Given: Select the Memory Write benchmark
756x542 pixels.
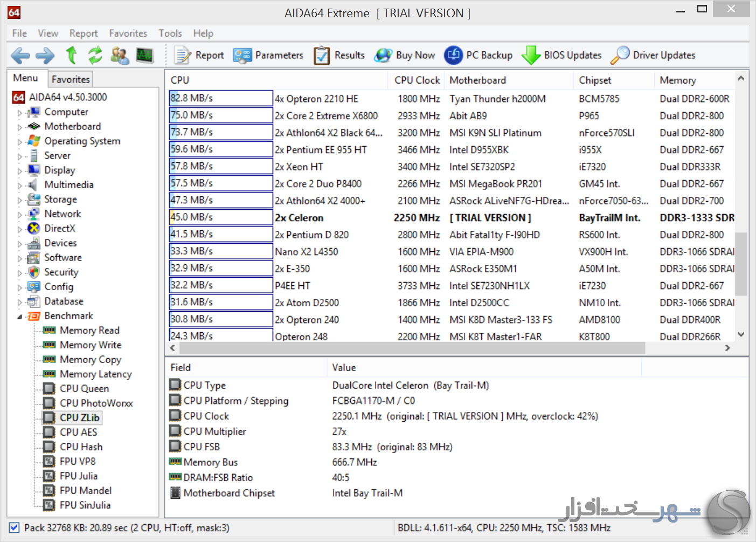Looking at the screenshot, I should point(91,345).
